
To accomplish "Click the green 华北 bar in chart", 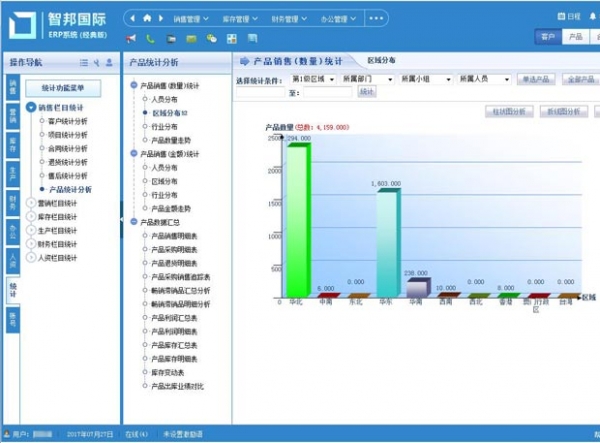I will (x=298, y=220).
